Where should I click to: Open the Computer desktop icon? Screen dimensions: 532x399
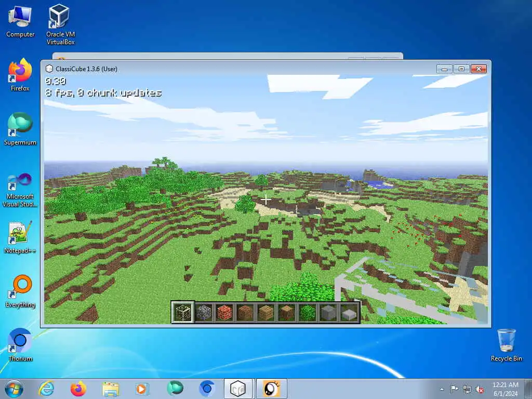(20, 22)
